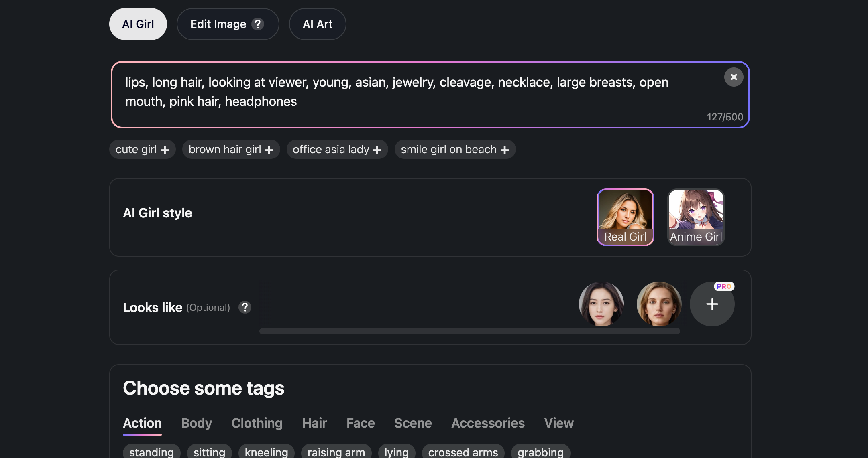Add a custom face with the plus button
The height and width of the screenshot is (458, 868).
[712, 304]
